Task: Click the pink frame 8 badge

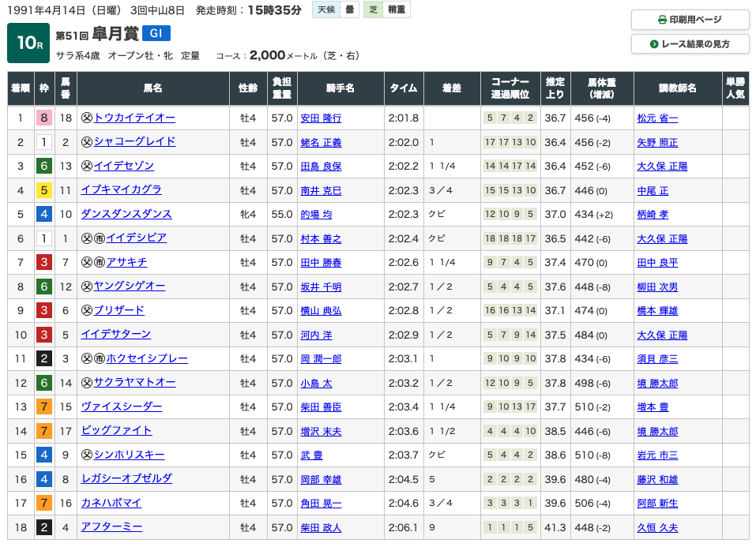Action: [x=44, y=118]
